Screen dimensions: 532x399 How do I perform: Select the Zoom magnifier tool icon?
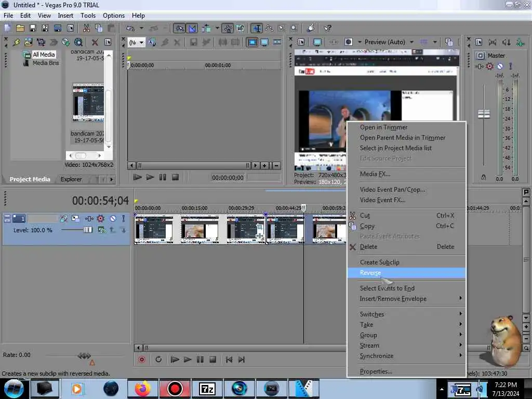(294, 28)
